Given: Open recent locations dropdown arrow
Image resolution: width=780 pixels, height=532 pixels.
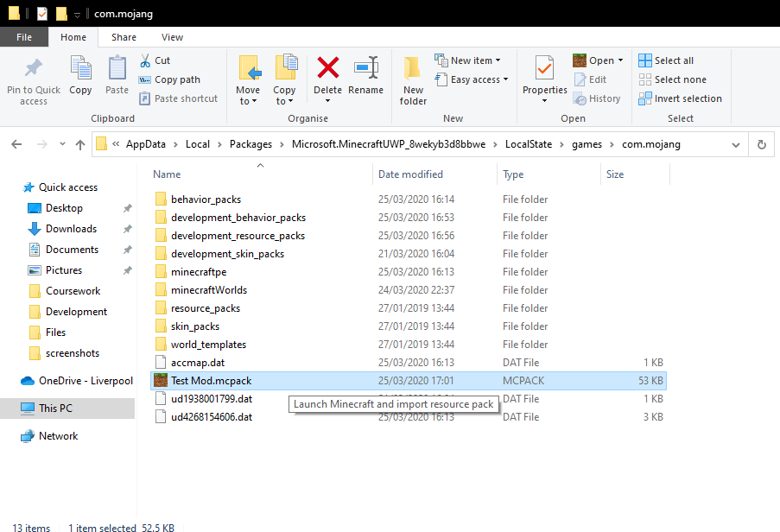Looking at the screenshot, I should tap(62, 144).
